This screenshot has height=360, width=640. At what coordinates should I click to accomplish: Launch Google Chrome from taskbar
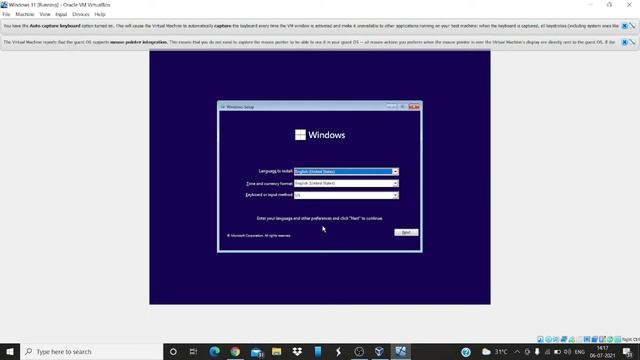tap(235, 351)
